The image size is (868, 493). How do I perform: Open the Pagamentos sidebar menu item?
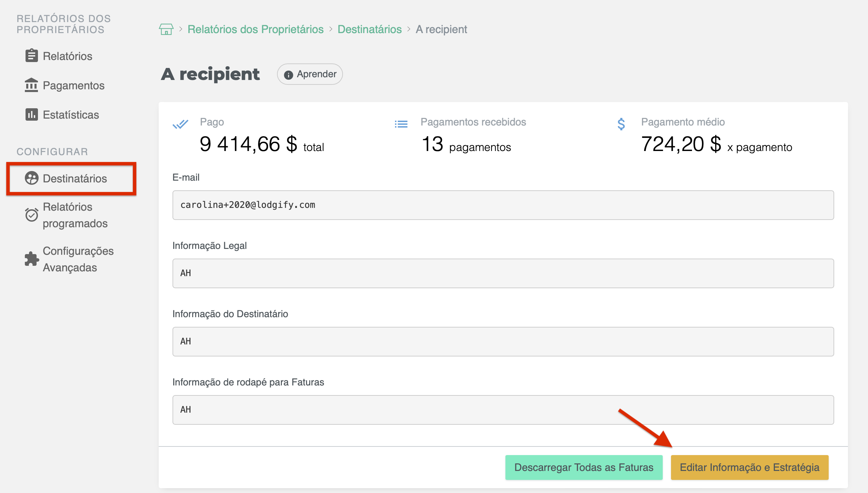coord(73,85)
